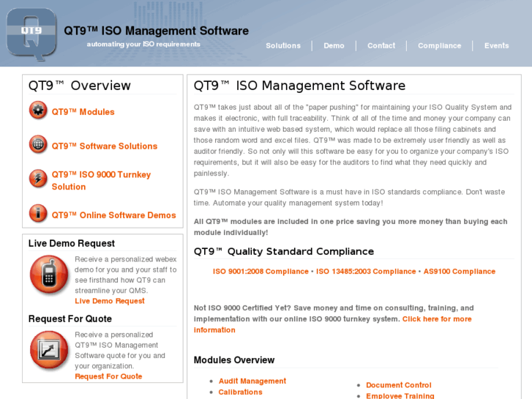Open the Calibrations module link
Viewport: 532px width, 399px height.
[x=240, y=392]
